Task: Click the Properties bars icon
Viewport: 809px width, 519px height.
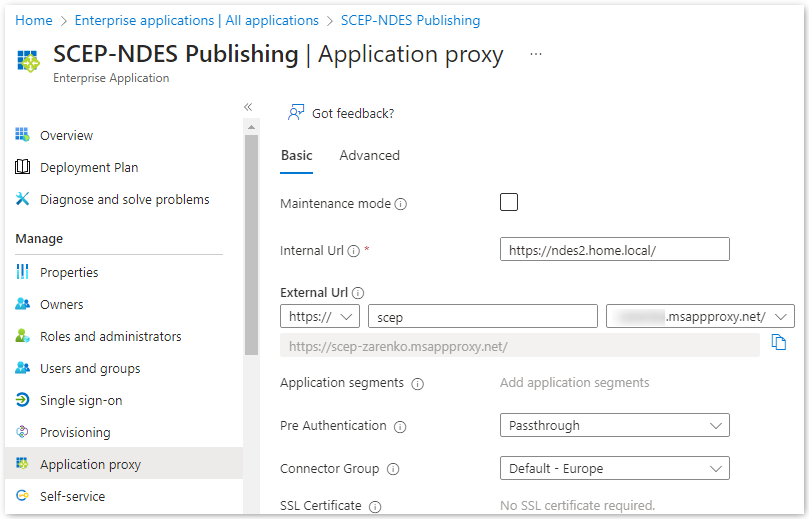Action: pyautogui.click(x=22, y=271)
